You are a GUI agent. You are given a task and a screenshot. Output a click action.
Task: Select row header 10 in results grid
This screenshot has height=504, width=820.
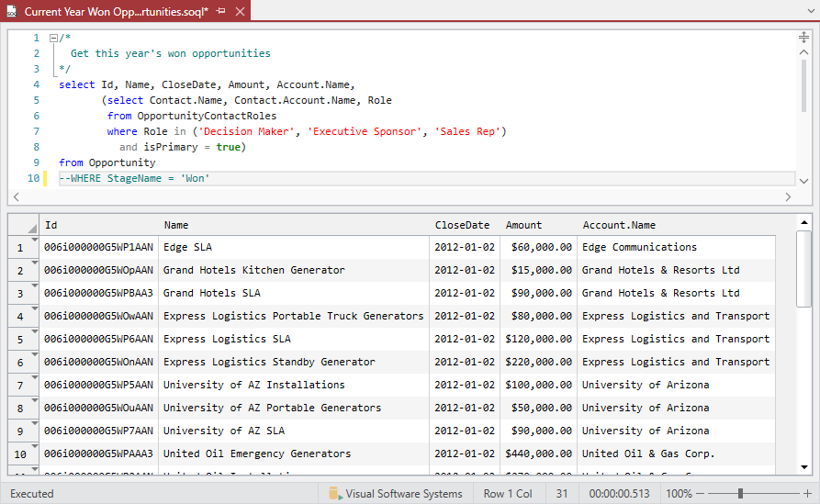coord(23,454)
